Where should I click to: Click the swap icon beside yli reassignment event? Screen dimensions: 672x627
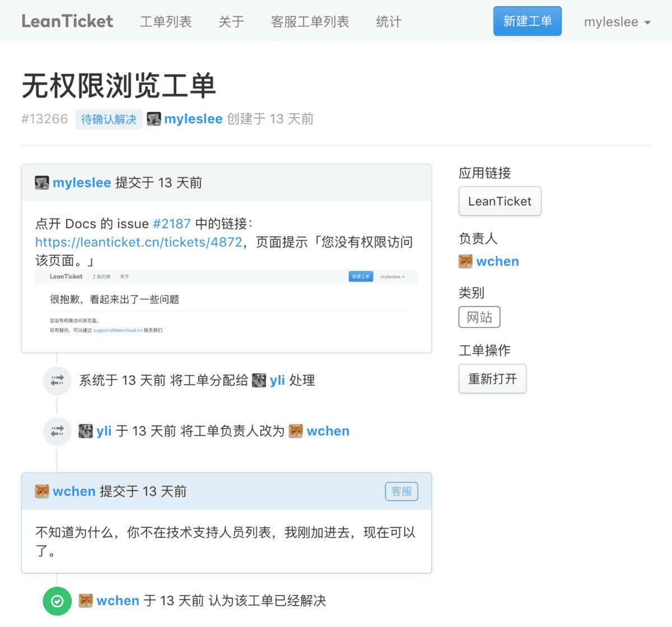(57, 431)
